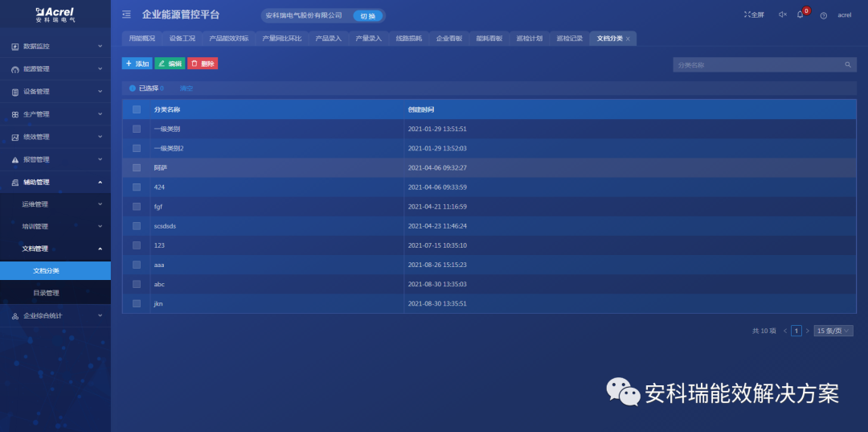The width and height of the screenshot is (868, 432).
Task: Collapse the 辅助管理 menu chevron
Action: tap(100, 182)
